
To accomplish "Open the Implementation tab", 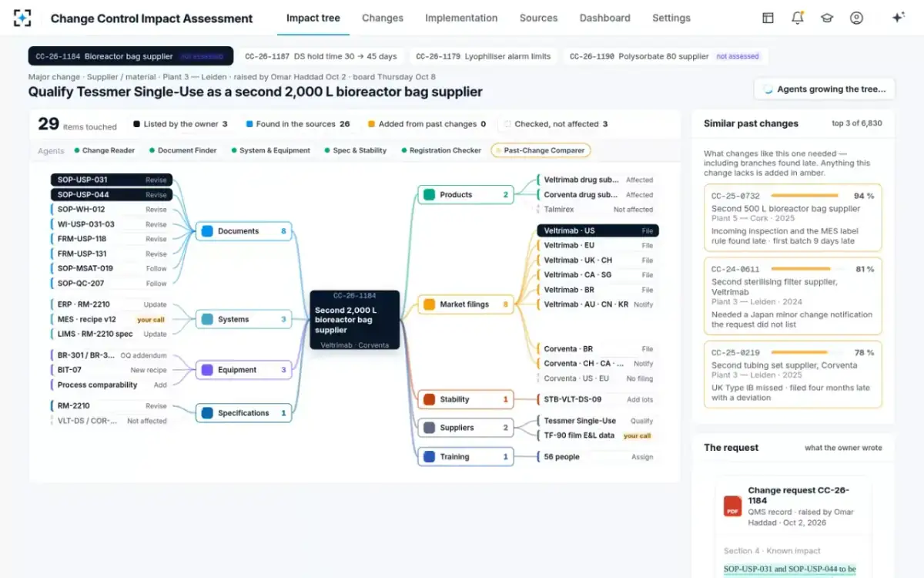I will pyautogui.click(x=461, y=18).
